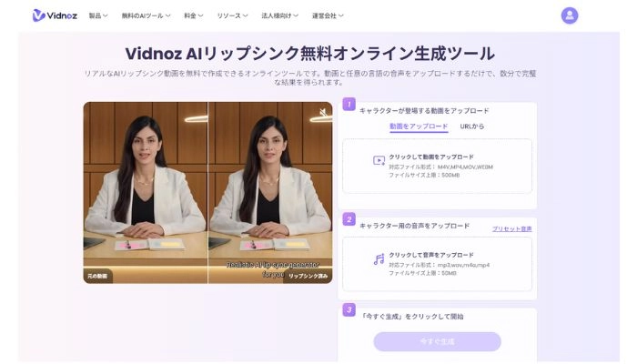This screenshot has width=637, height=364.
Task: Click the 「今すぐ生成」をクリックして開始 text
Action: click(412, 317)
